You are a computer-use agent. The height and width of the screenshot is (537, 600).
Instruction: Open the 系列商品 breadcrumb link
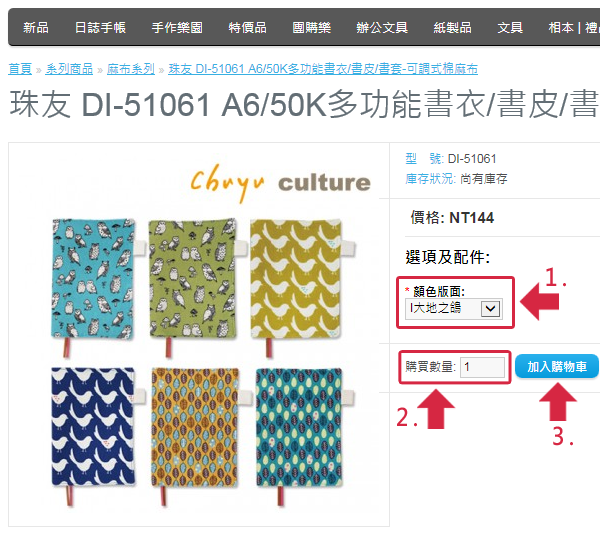[x=69, y=69]
